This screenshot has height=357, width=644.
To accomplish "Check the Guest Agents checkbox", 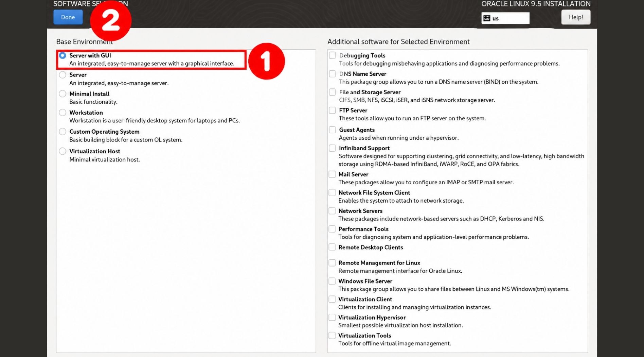I will click(x=332, y=130).
